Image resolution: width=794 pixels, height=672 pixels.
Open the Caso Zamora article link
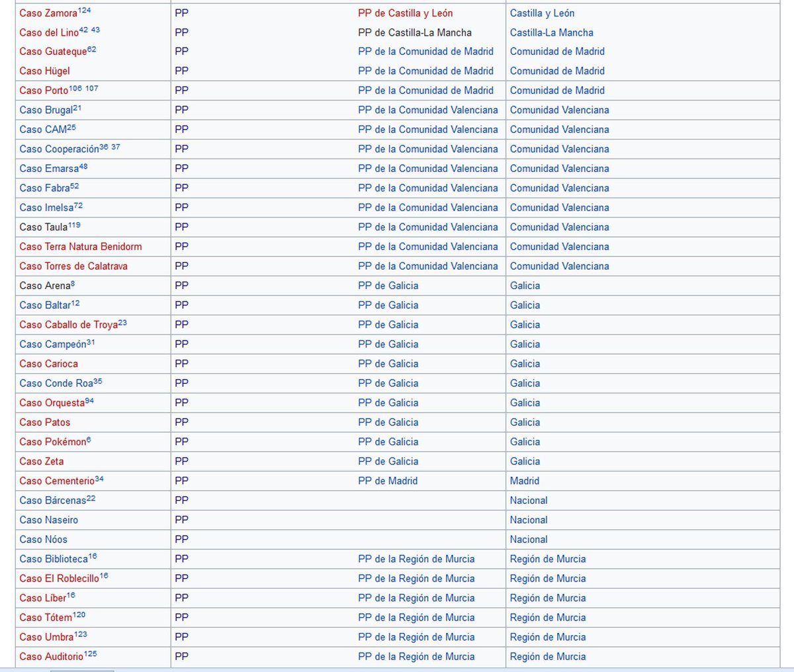coord(48,13)
